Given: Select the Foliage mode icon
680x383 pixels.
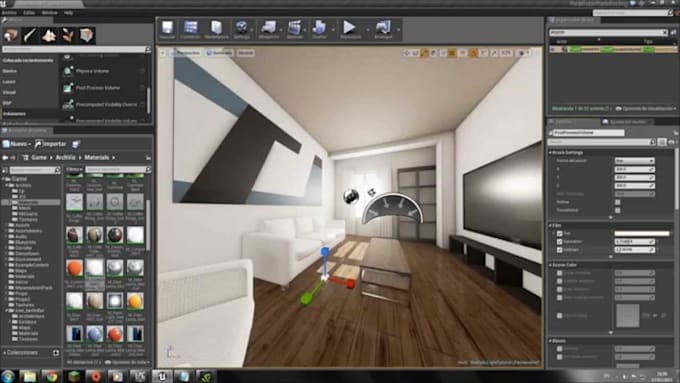Looking at the screenshot, I should click(68, 35).
